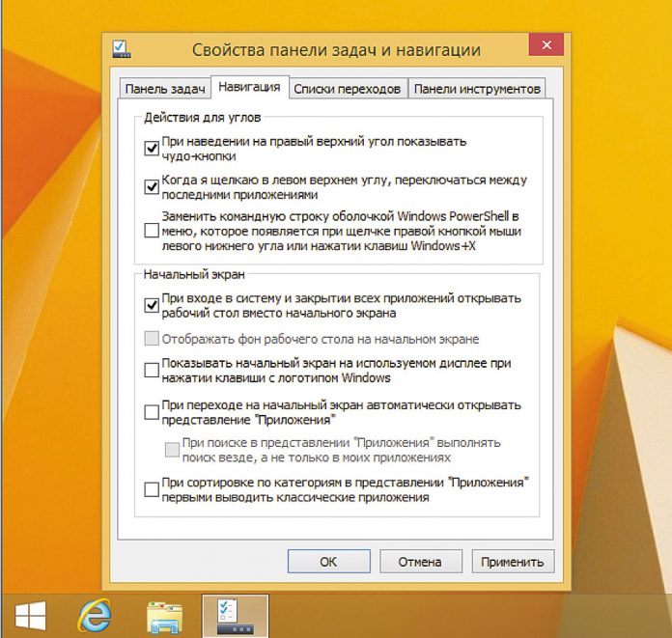Switch to the Панель задач tab
Image resolution: width=672 pixels, height=638 pixels.
164,89
